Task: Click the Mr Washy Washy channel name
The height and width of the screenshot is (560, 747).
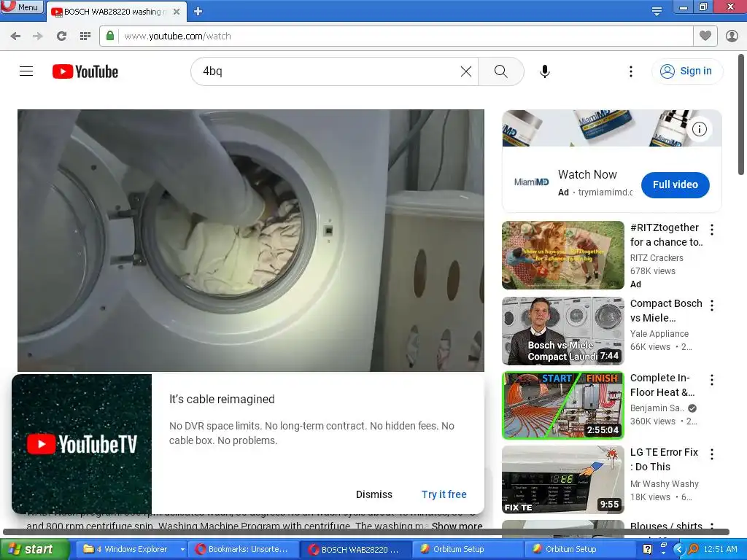Action: (x=664, y=484)
